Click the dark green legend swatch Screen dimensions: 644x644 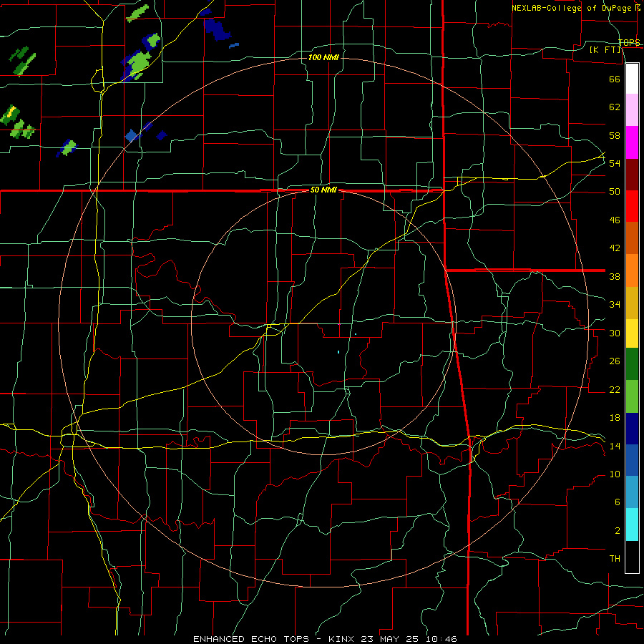click(x=632, y=364)
